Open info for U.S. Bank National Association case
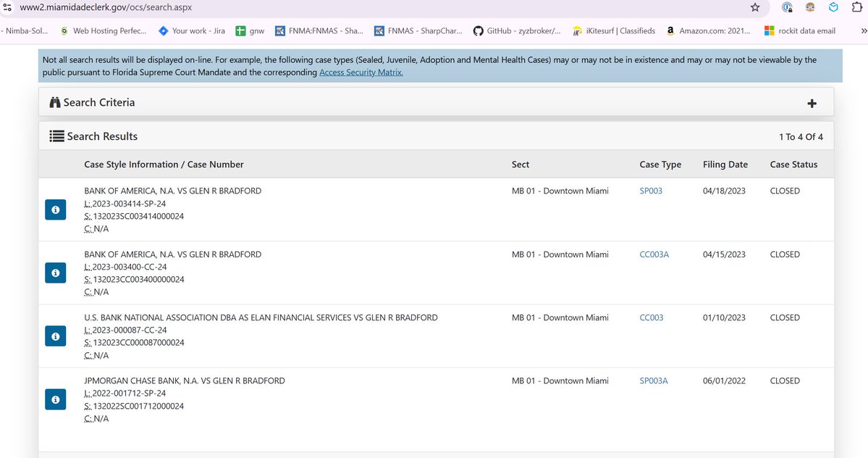Screen dimensions: 868x458 pyautogui.click(x=55, y=336)
